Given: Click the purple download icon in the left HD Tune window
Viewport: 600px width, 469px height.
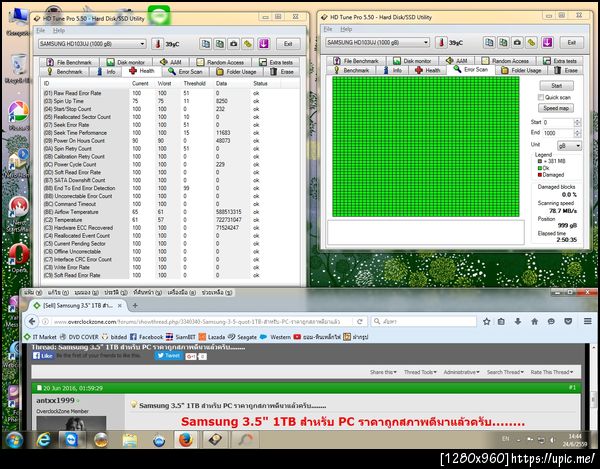Looking at the screenshot, I should 264,44.
